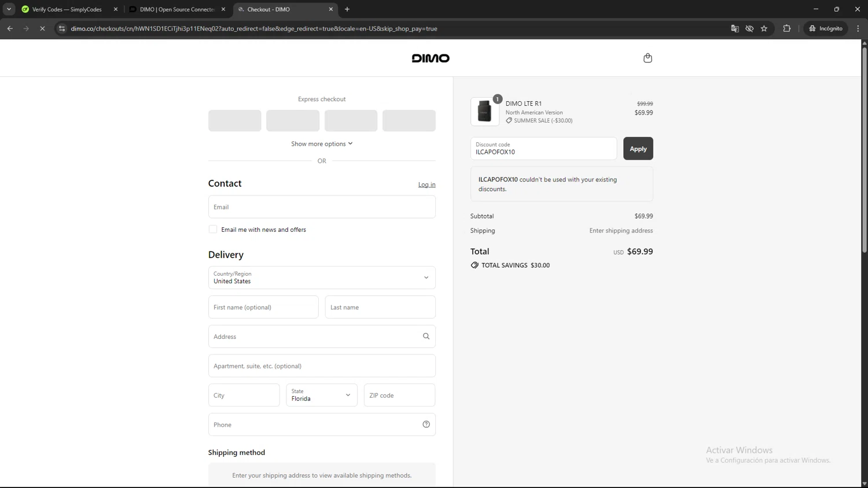The image size is (868, 488).
Task: Close the DIMO Open Source tab
Action: [x=223, y=9]
